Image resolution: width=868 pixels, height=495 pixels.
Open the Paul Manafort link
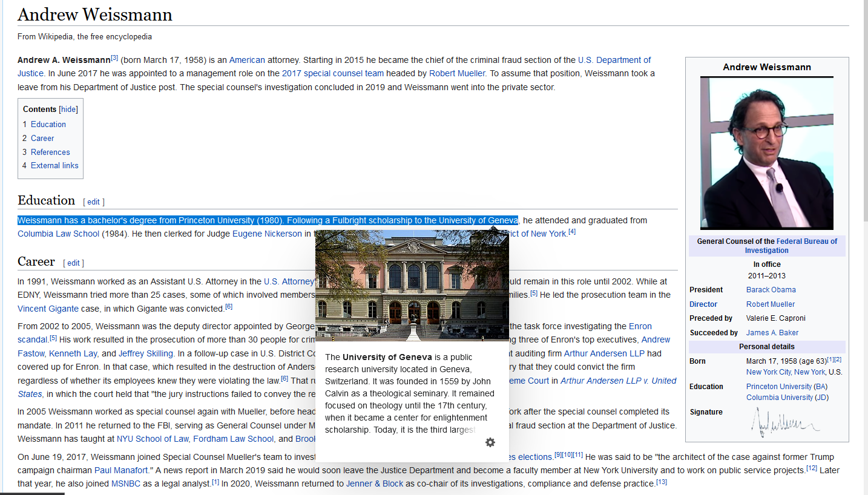[x=122, y=470]
